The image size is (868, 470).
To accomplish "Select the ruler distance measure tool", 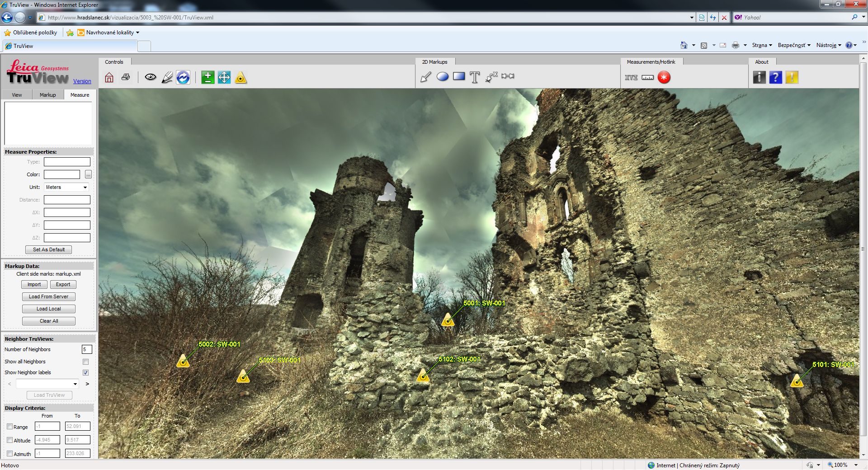I will coord(647,77).
